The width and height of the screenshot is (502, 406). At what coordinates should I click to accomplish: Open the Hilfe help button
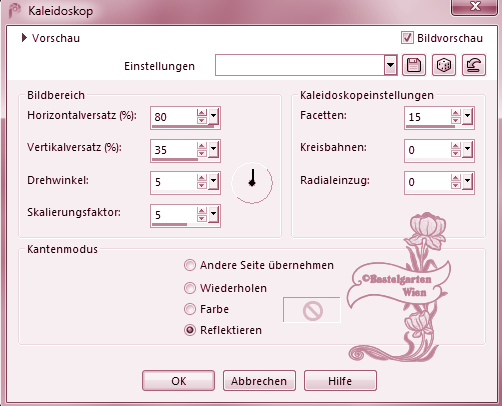coord(340,381)
